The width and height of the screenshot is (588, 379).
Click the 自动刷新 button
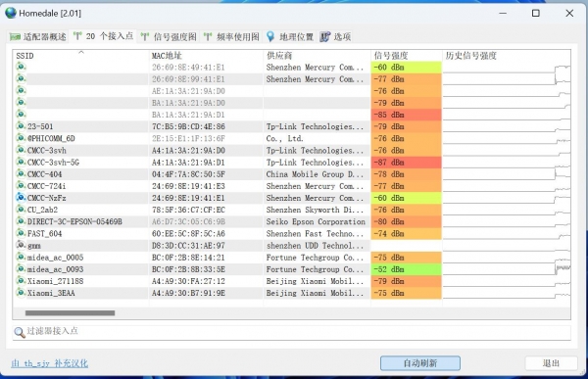[x=420, y=363]
